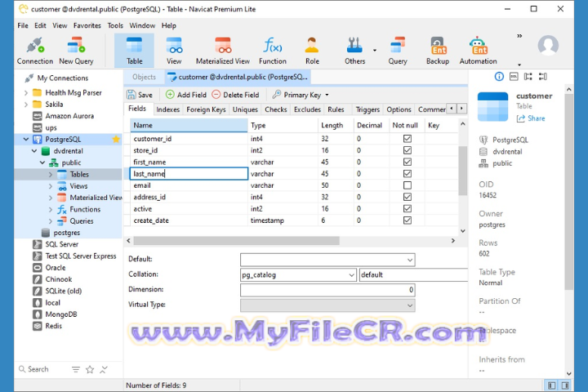Select the Table objects toolbar icon
Image resolution: width=588 pixels, height=392 pixels.
(134, 51)
